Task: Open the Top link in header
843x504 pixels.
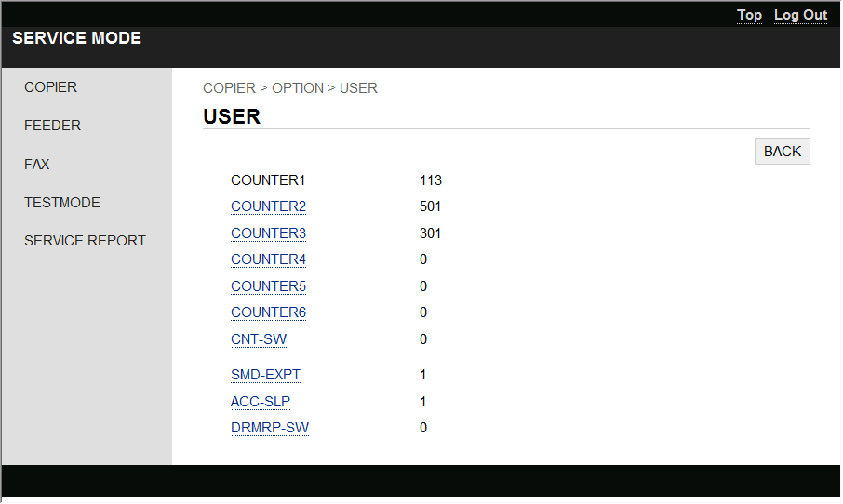Action: click(x=749, y=15)
